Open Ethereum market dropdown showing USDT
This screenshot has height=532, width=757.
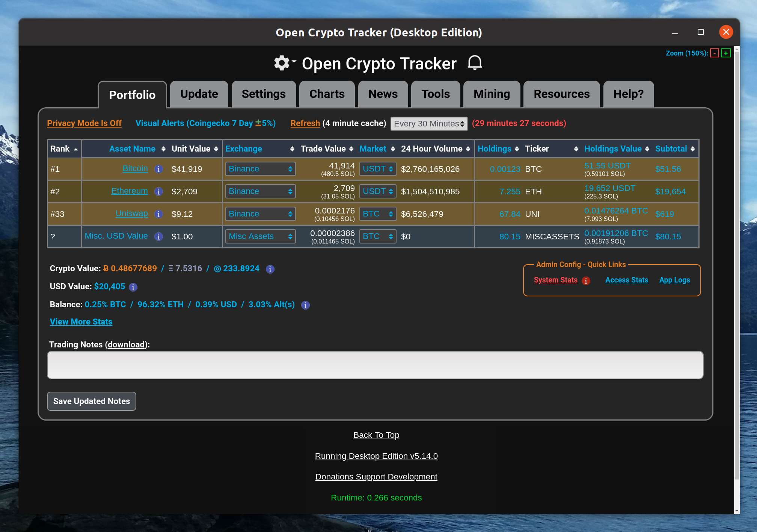(x=378, y=191)
